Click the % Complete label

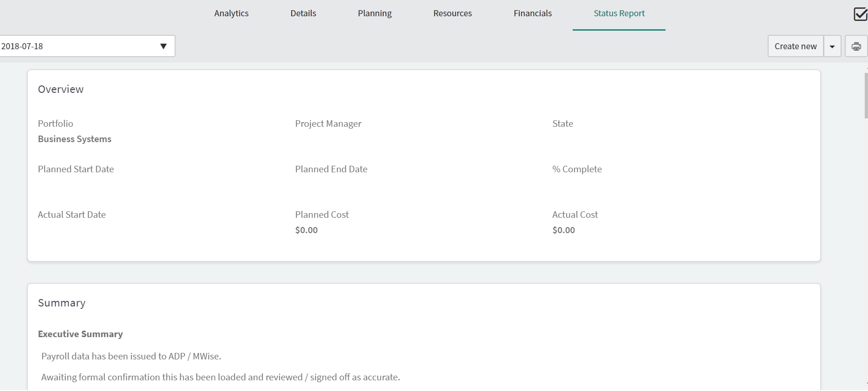click(x=577, y=169)
